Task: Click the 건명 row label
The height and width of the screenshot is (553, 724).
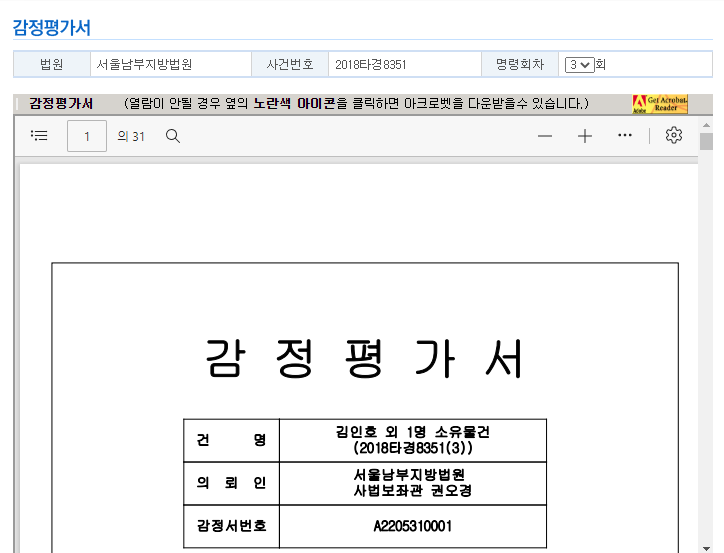Action: pyautogui.click(x=231, y=440)
